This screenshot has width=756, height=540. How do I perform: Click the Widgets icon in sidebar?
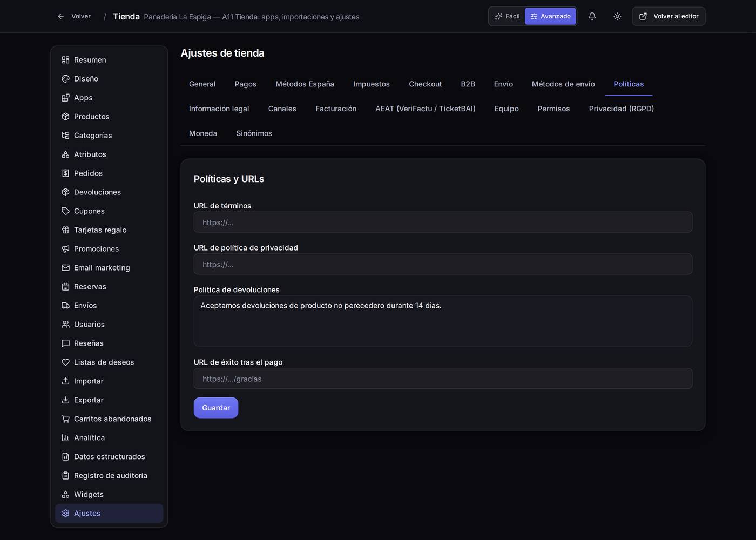point(65,495)
